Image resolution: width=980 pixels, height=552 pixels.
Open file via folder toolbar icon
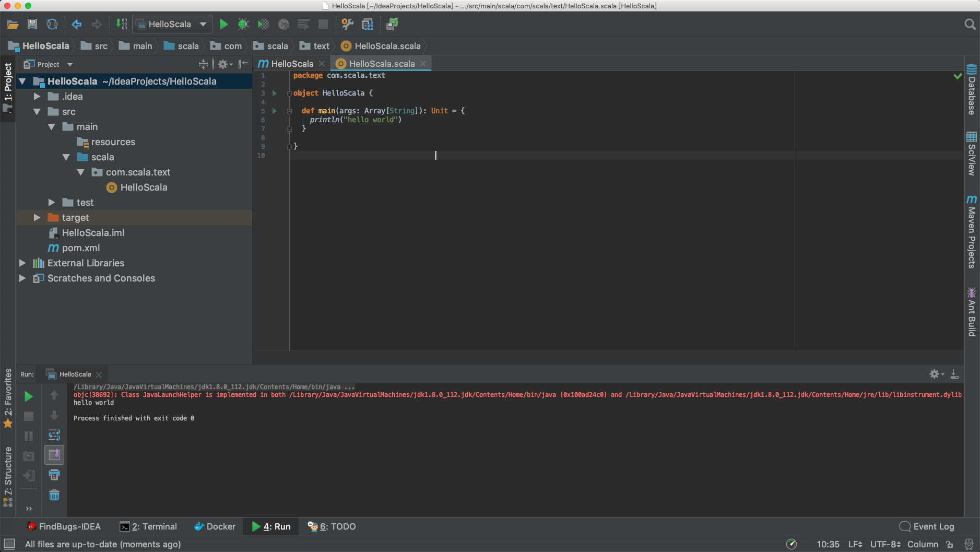click(13, 24)
